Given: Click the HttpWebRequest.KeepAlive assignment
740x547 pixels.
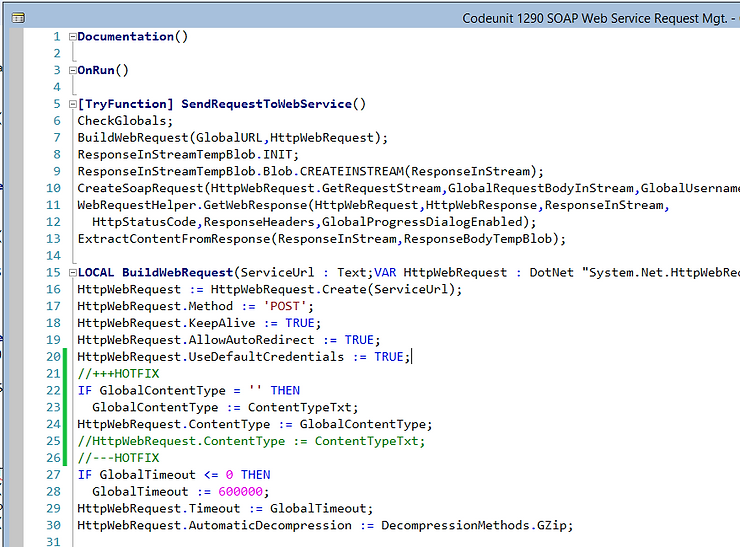Looking at the screenshot, I should click(198, 323).
